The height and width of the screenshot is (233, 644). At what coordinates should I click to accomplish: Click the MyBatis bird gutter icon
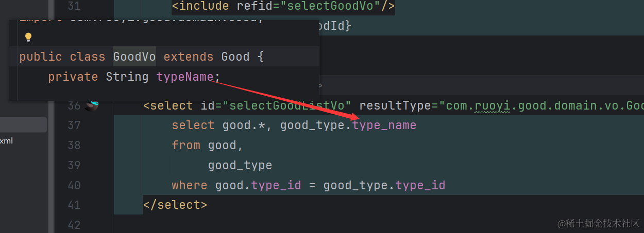click(92, 105)
